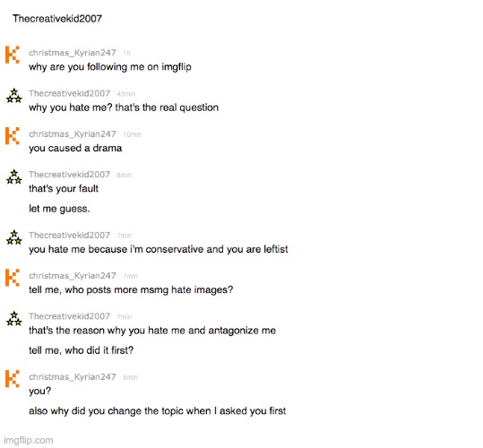
Task: Click the 'tell me, who did it first?' message
Action: 81,350
